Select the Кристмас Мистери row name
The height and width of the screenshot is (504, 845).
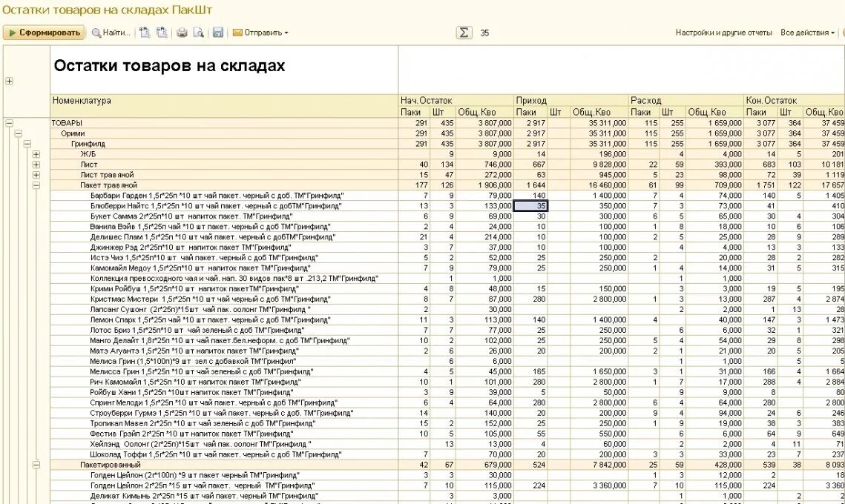point(210,299)
